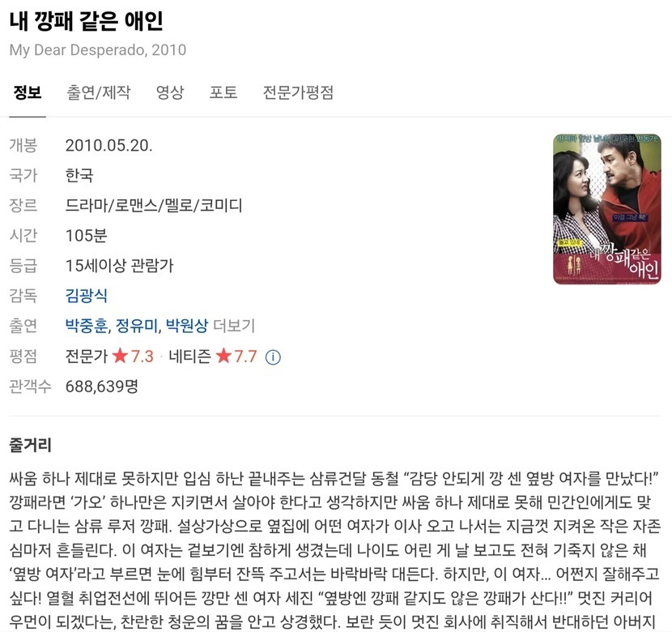Click the red star beside 네티즌 rating
This screenshot has width=672, height=632.
[x=223, y=356]
